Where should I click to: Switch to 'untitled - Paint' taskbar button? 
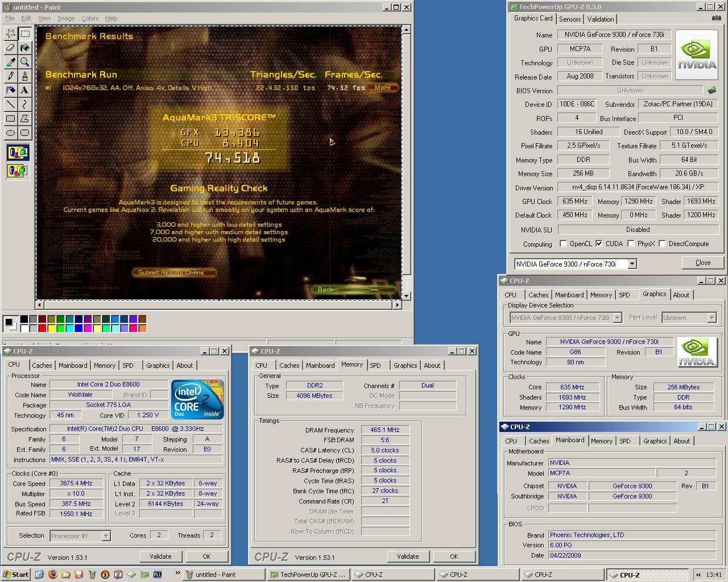(x=224, y=574)
